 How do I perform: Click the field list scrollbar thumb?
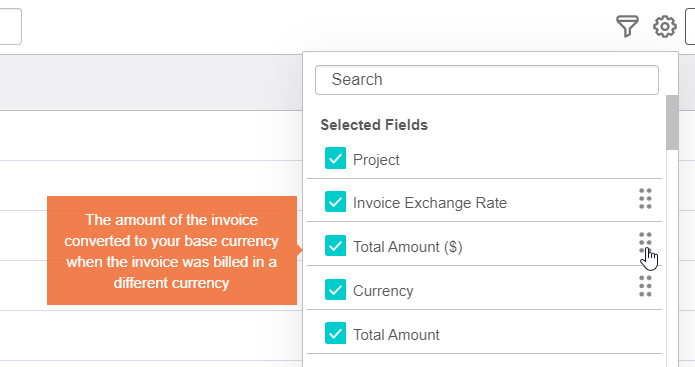click(672, 122)
